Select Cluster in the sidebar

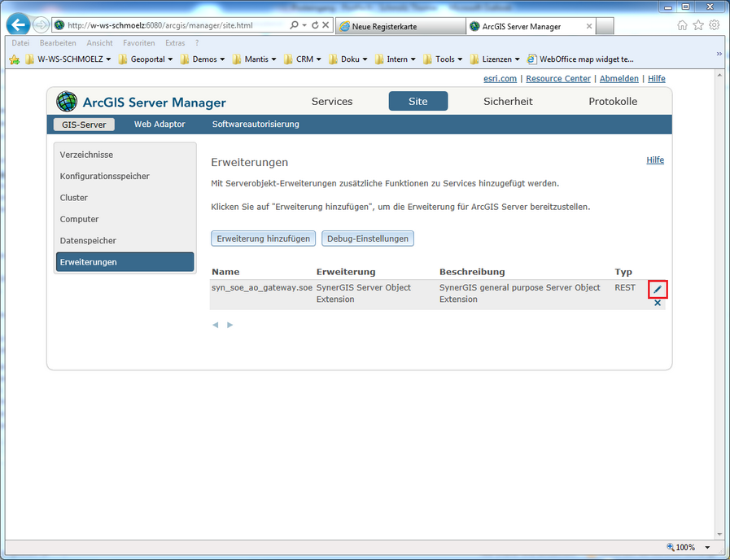pyautogui.click(x=125, y=197)
